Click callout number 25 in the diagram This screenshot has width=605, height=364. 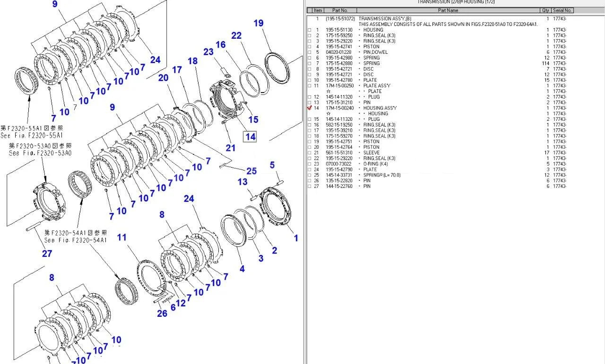251,171
